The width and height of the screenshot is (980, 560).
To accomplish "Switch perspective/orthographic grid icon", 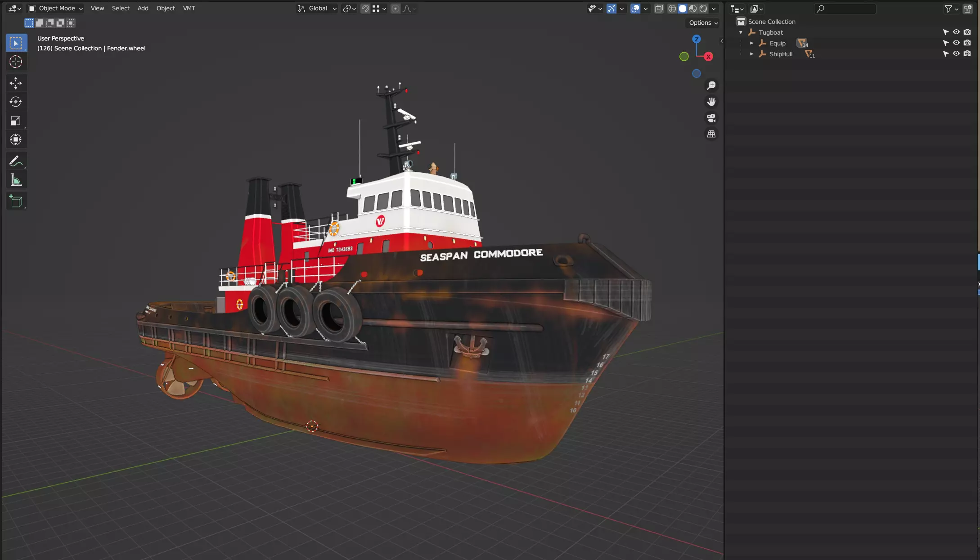I will coord(711,134).
